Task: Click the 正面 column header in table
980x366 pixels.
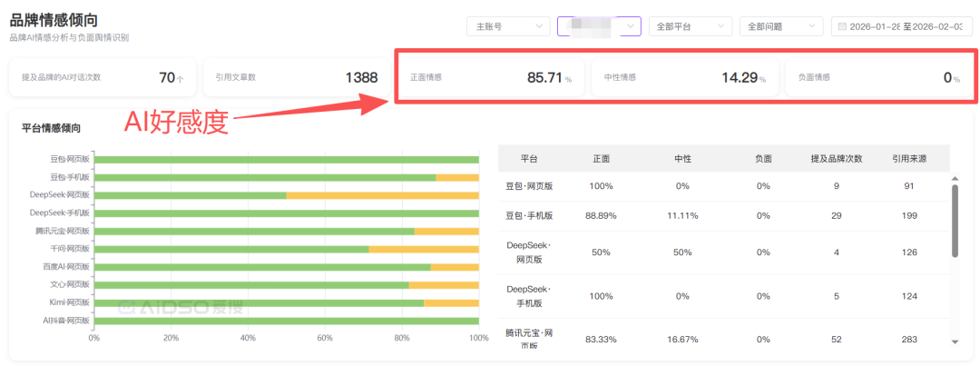Action: 601,159
